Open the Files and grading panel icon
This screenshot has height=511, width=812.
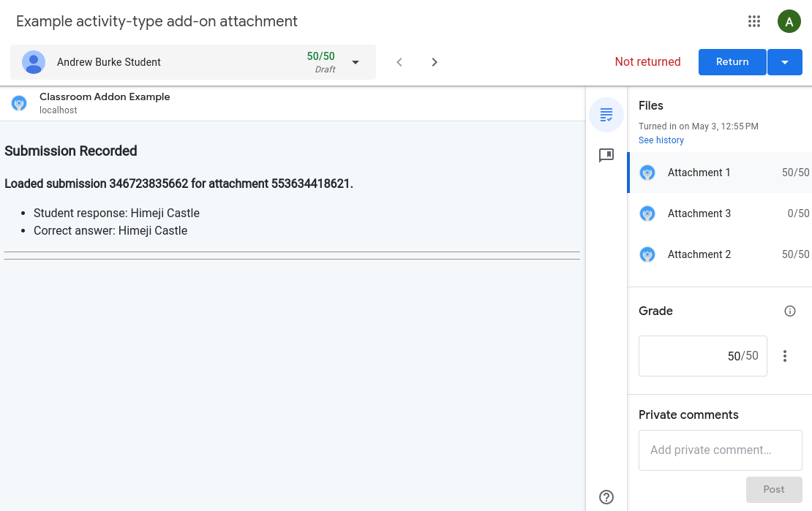coord(606,115)
